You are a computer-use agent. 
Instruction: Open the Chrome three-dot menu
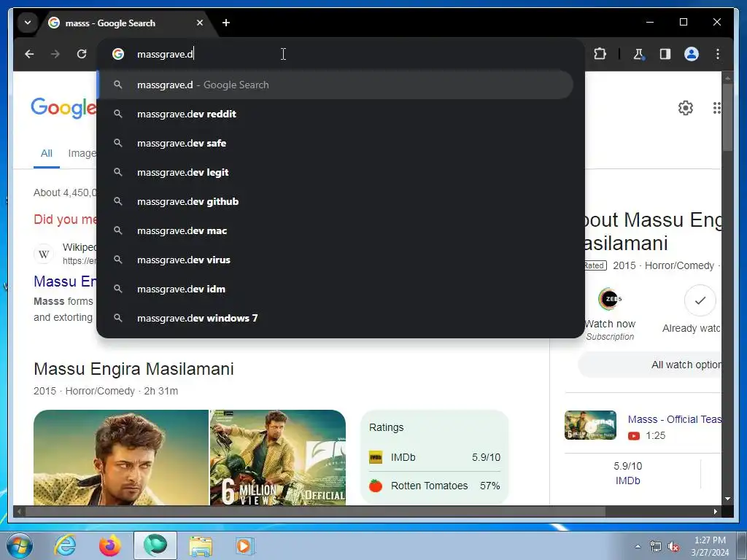pyautogui.click(x=718, y=54)
